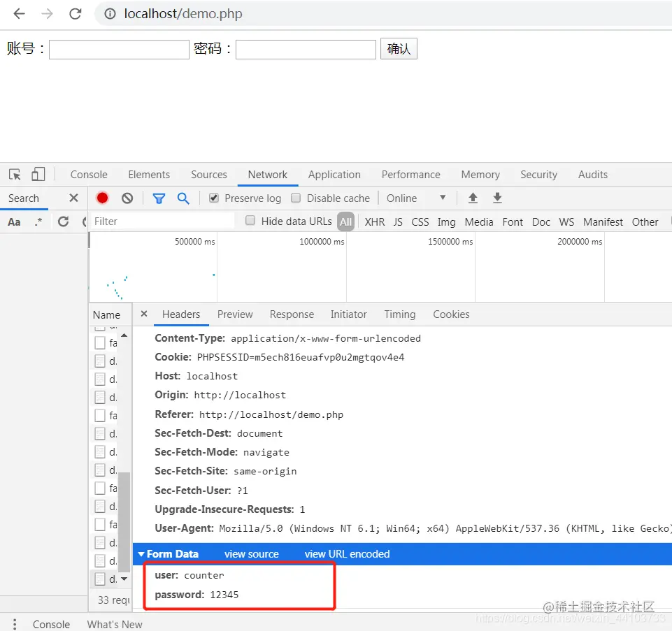Reload the page with the refresh icon
This screenshot has height=631, width=672.
click(x=76, y=14)
